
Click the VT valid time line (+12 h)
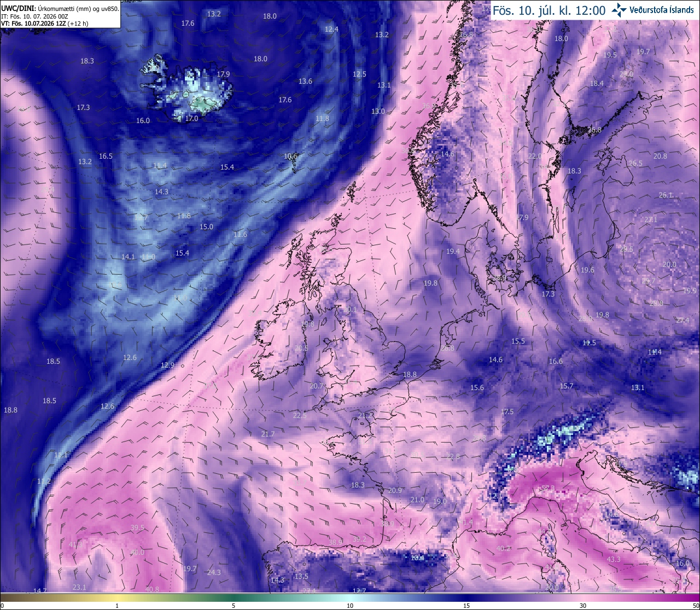45,24
